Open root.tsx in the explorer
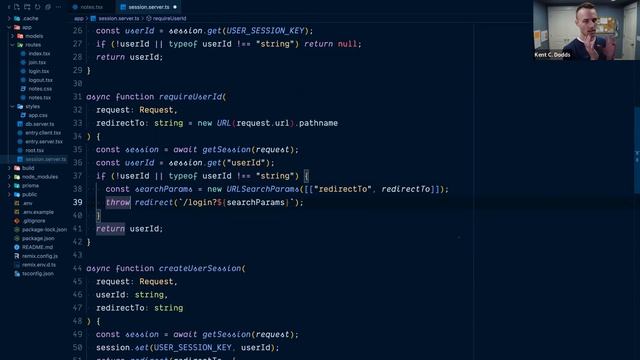This screenshot has width=640, height=360. tap(34, 151)
